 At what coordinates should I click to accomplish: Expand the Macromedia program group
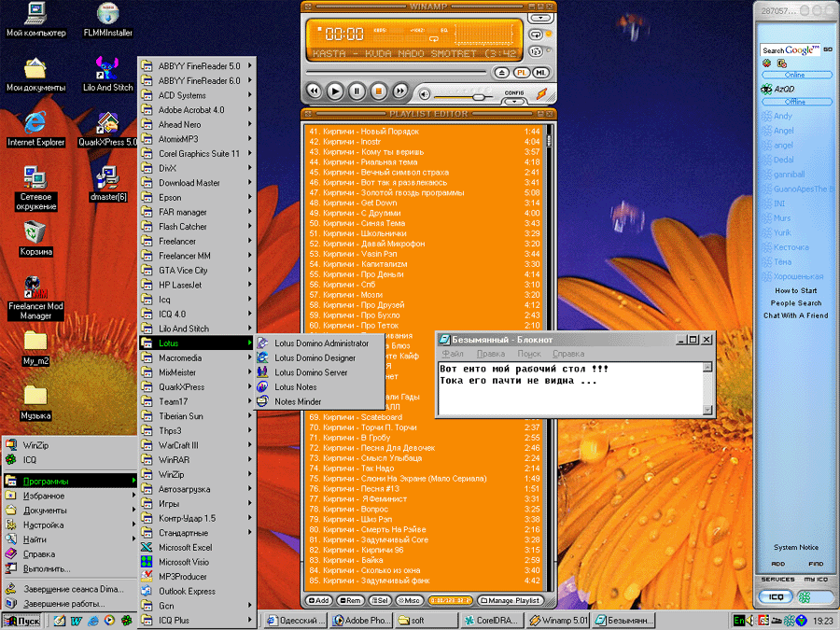click(x=197, y=357)
